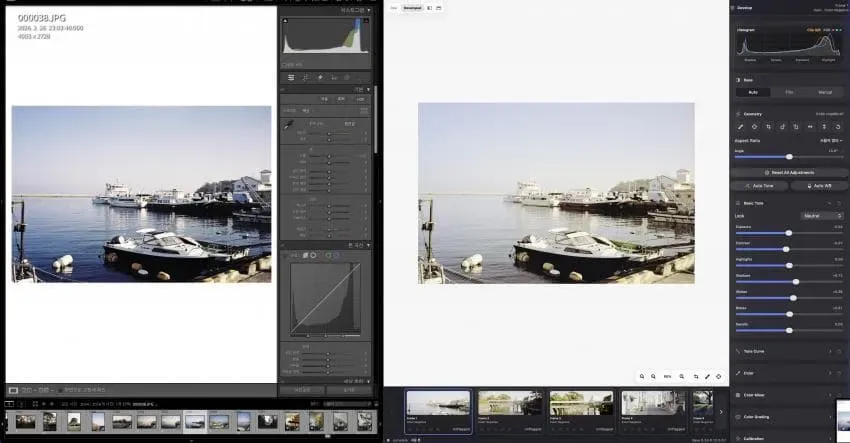Select the white balance eyedropper in left panel
The image size is (850, 443).
pos(289,125)
